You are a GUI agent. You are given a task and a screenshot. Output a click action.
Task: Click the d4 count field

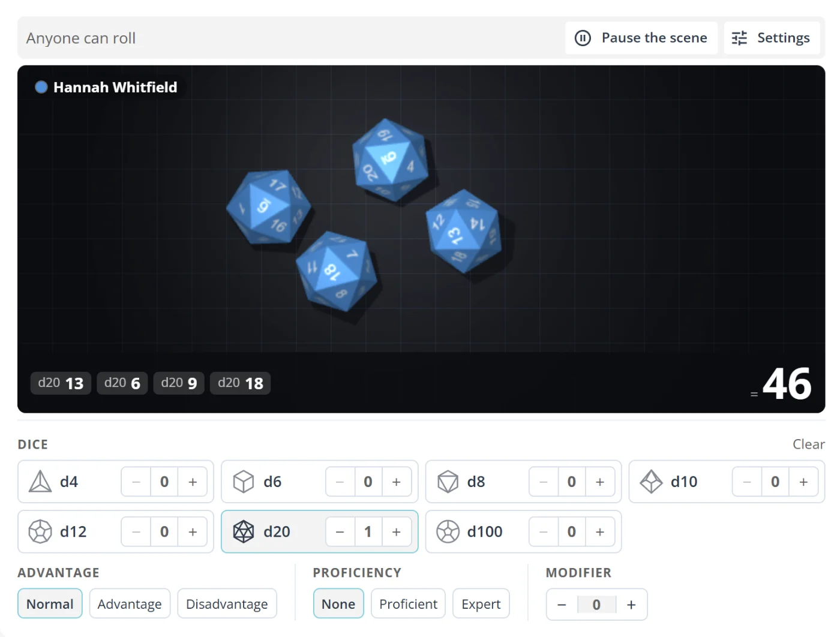click(164, 482)
